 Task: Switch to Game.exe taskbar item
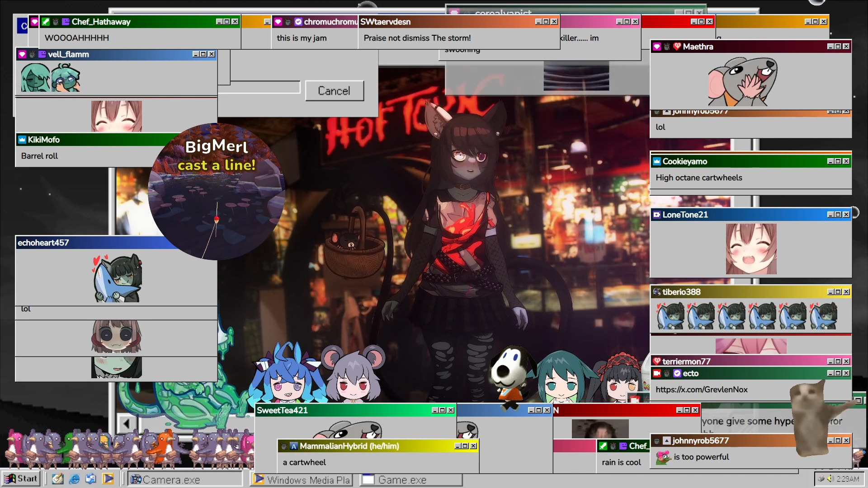(410, 480)
